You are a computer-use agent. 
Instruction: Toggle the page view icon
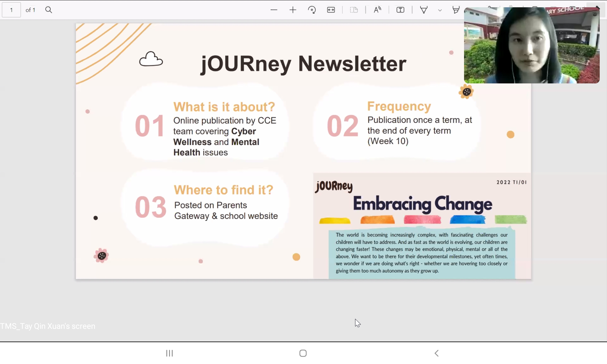coord(354,10)
